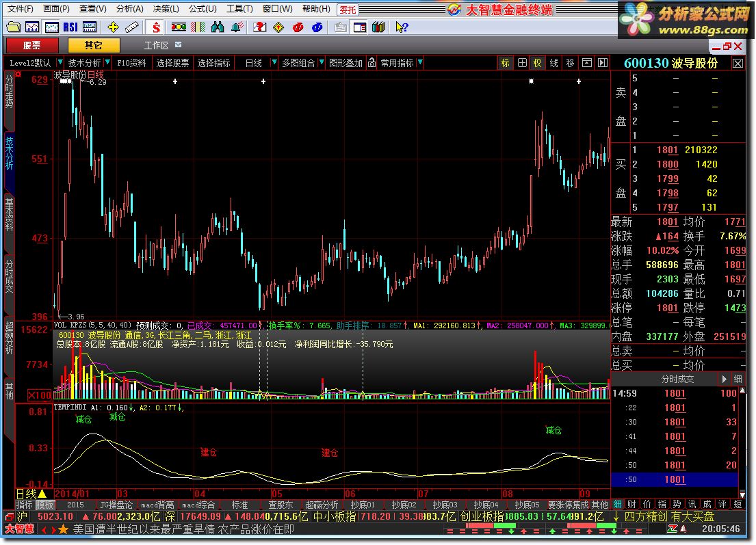Close the 600130 quote panel
Screen dimensions: 756x545
(x=738, y=63)
